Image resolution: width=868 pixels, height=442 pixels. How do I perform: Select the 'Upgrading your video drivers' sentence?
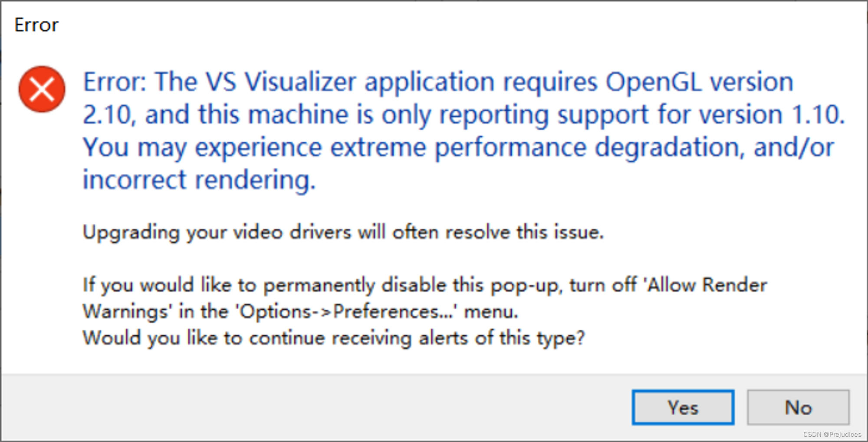[343, 232]
